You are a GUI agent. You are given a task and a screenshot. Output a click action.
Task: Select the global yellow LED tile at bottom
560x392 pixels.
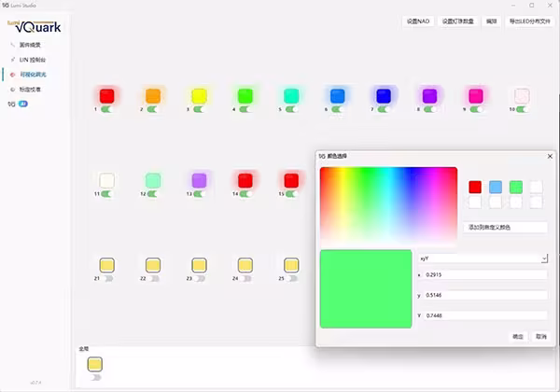point(94,364)
